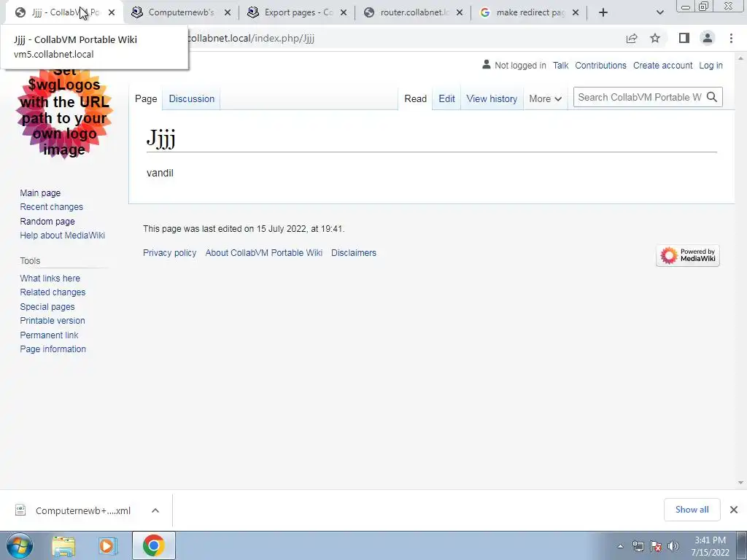
Task: Show hidden system tray icons
Action: [x=620, y=546]
